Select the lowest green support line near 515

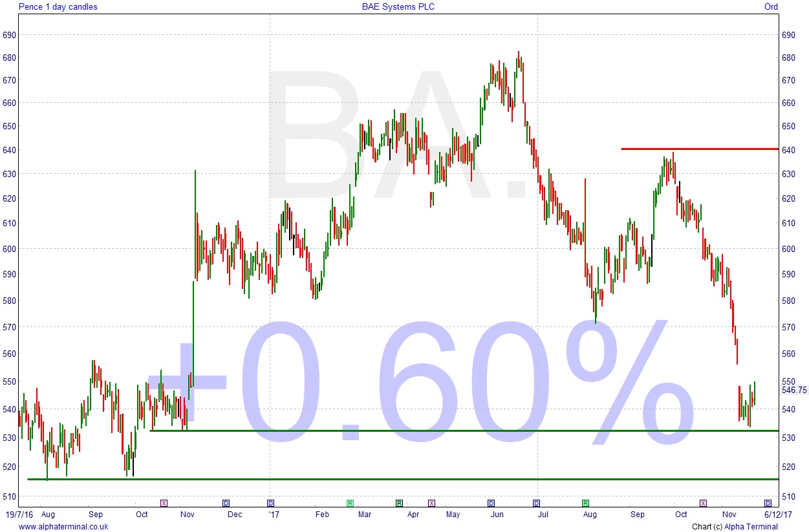[403, 479]
